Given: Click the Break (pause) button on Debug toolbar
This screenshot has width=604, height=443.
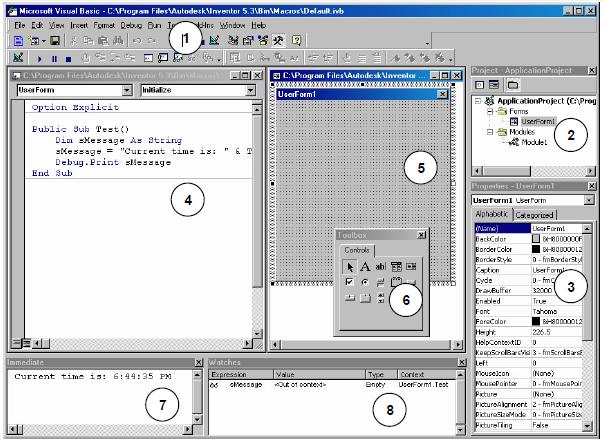Looking at the screenshot, I should click(54, 59).
